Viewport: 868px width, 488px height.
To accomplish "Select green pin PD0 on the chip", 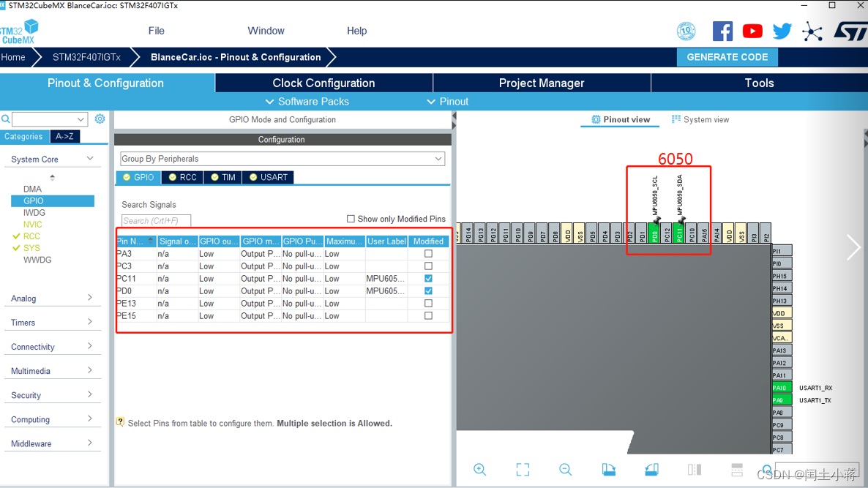I will (654, 233).
